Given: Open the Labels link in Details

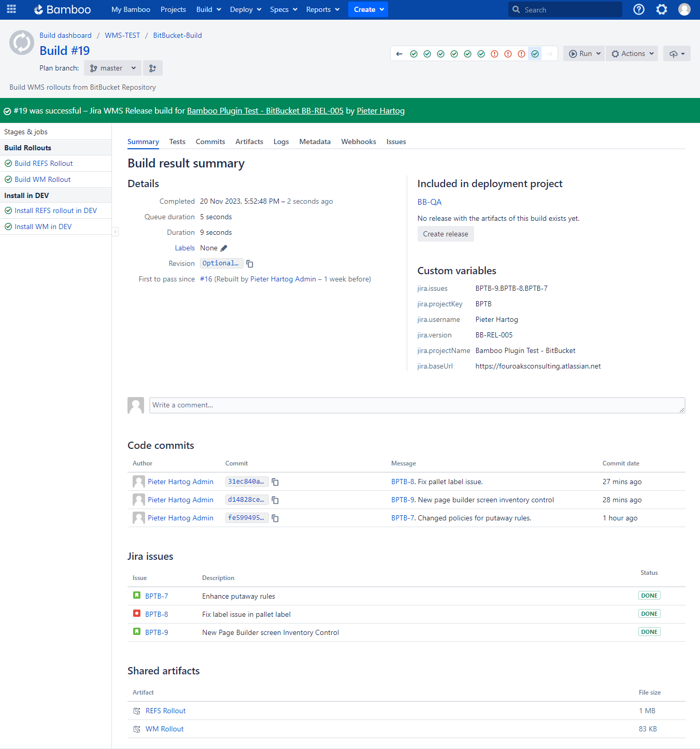Looking at the screenshot, I should [x=185, y=248].
